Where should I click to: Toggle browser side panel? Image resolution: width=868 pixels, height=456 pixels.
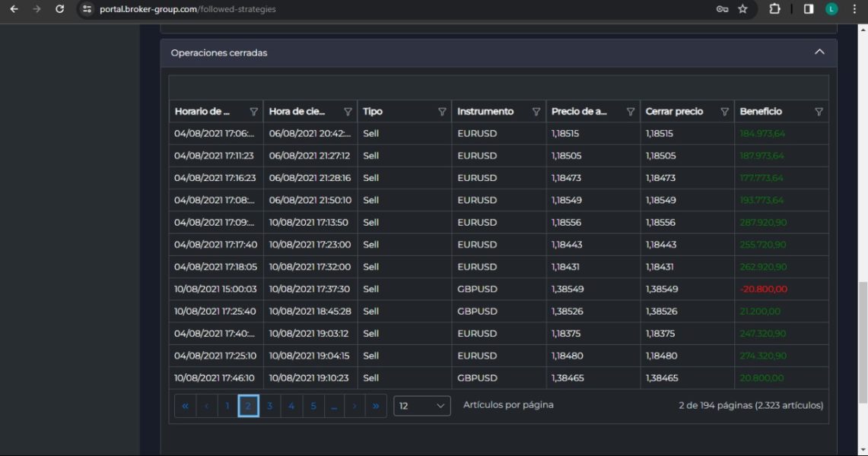pos(808,9)
